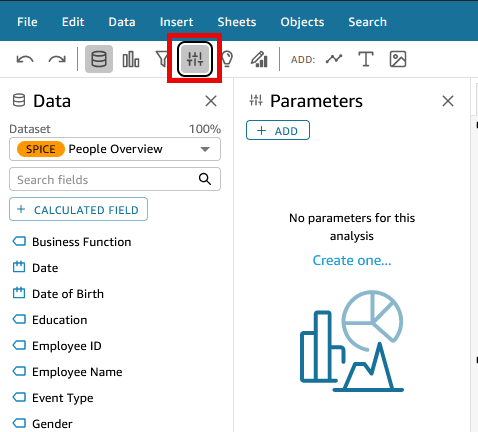Add a line chart visual icon
Viewport: 478px width, 432px height.
click(334, 59)
